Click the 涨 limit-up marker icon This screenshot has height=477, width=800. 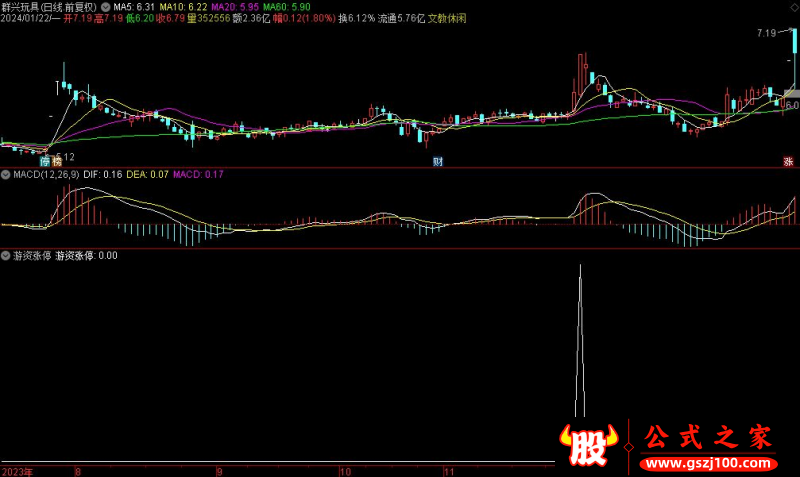tap(788, 161)
